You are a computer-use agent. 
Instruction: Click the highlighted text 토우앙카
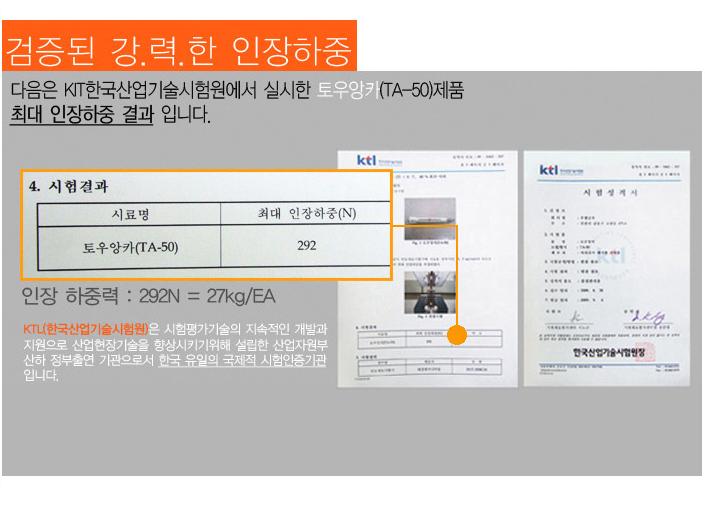(348, 90)
